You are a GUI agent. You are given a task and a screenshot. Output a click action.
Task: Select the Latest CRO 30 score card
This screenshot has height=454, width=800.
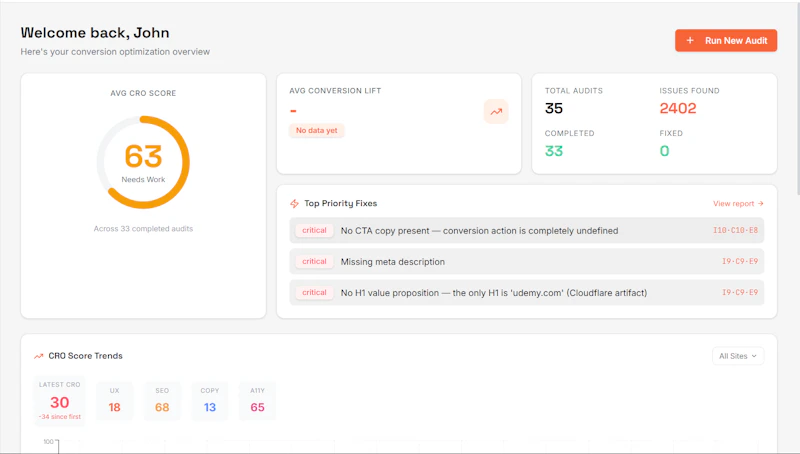click(60, 401)
